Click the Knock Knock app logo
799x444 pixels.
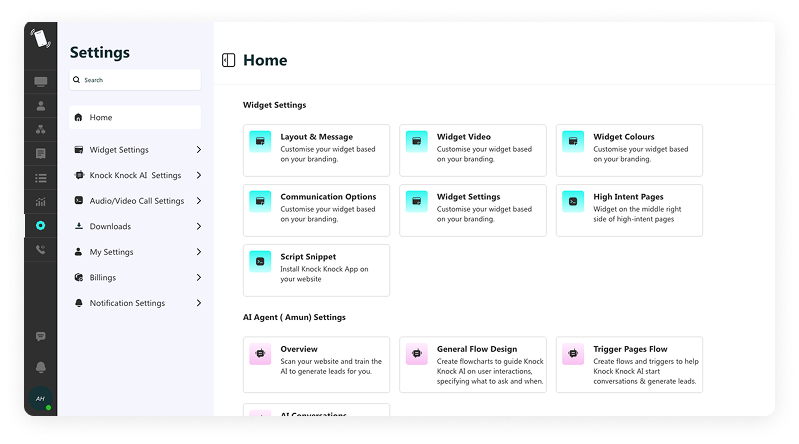(x=41, y=39)
